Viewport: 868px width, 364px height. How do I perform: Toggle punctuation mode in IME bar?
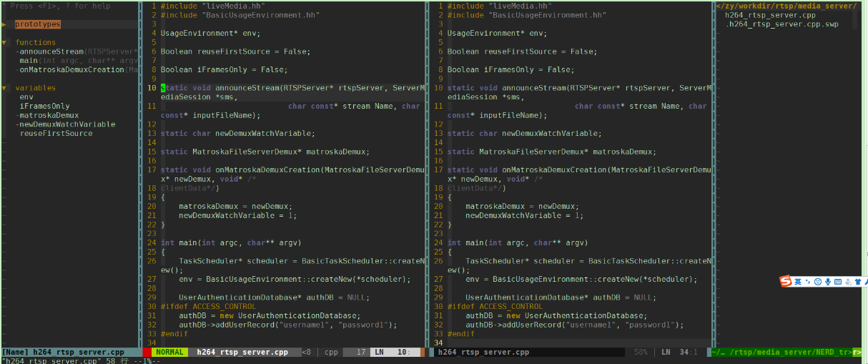(808, 282)
